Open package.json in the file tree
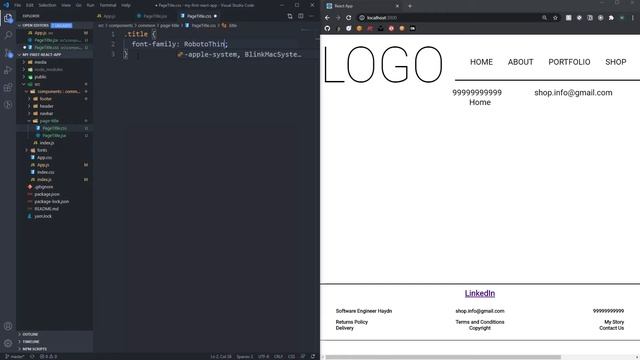640x360 pixels. pyautogui.click(x=47, y=194)
